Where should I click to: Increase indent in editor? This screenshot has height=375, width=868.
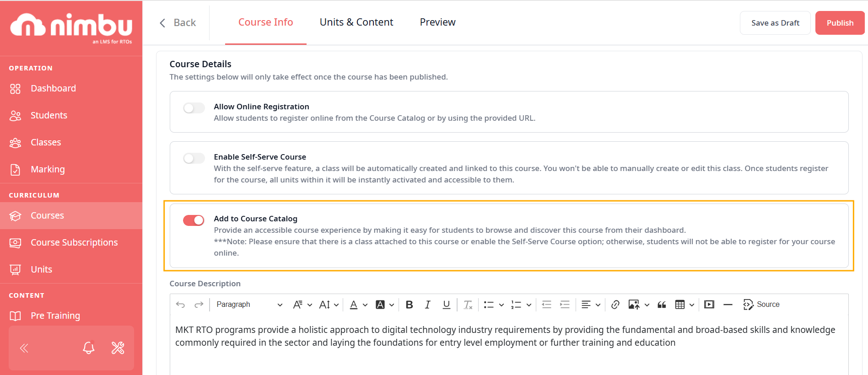pos(565,305)
